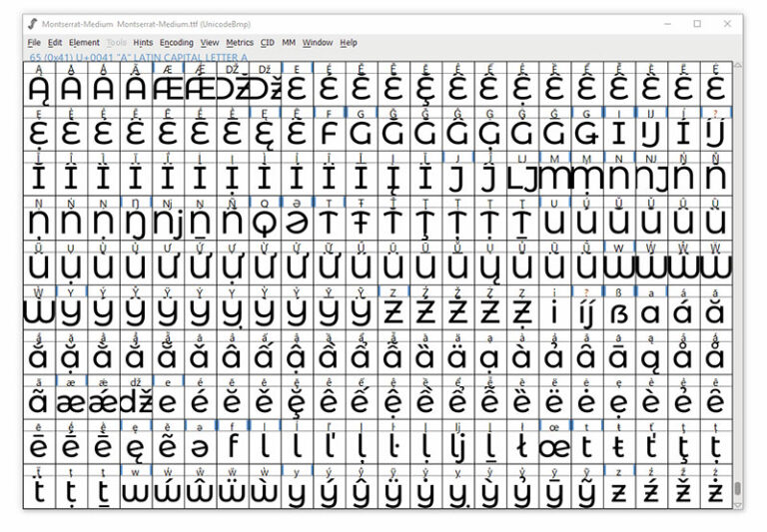Select the capital schwa Ə glyph cell

[x=298, y=218]
